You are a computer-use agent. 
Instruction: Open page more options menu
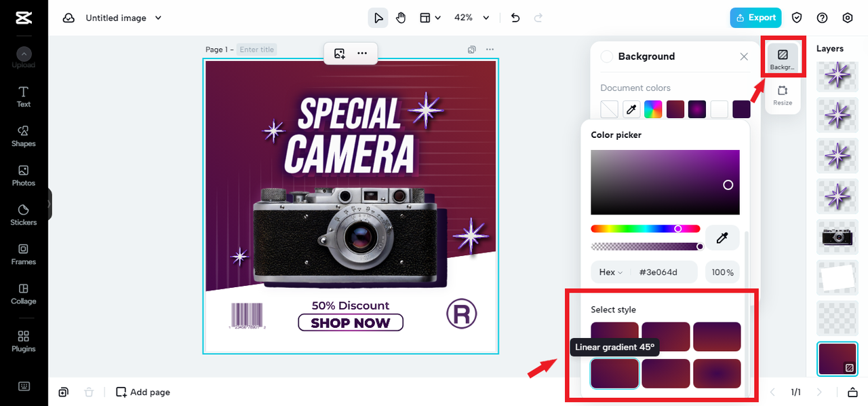point(490,50)
